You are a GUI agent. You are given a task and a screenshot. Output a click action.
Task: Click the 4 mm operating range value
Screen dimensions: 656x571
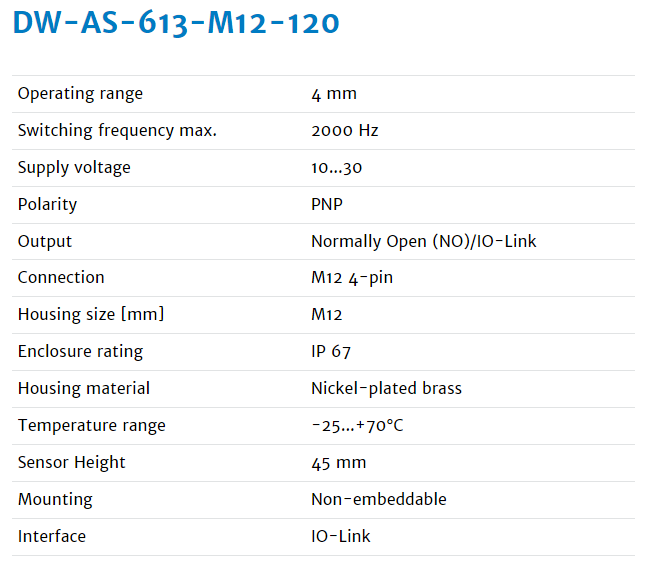click(334, 94)
